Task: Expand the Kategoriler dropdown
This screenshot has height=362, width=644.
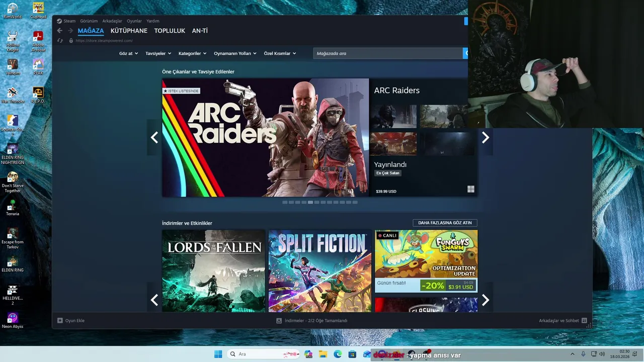Action: (193, 53)
